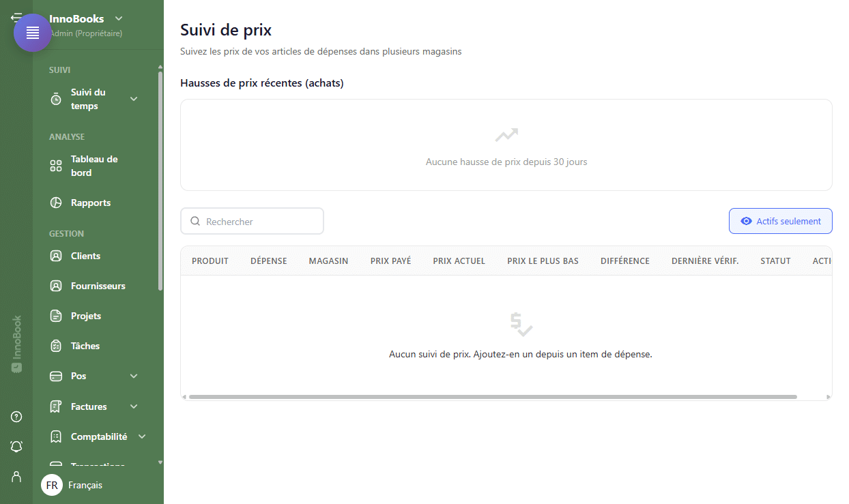The width and height of the screenshot is (849, 504).
Task: Sort by the MAGASIN column header
Action: click(x=328, y=261)
